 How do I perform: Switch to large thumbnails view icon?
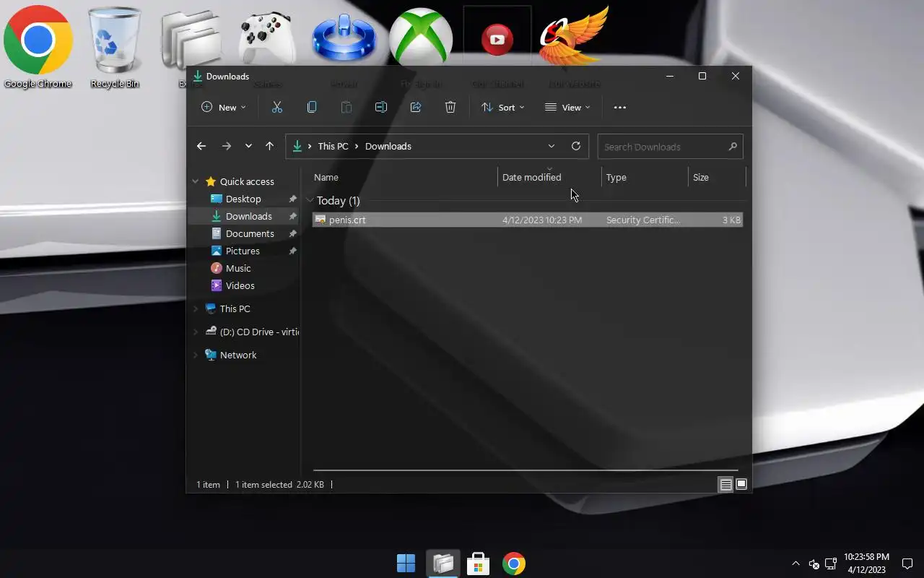click(741, 485)
